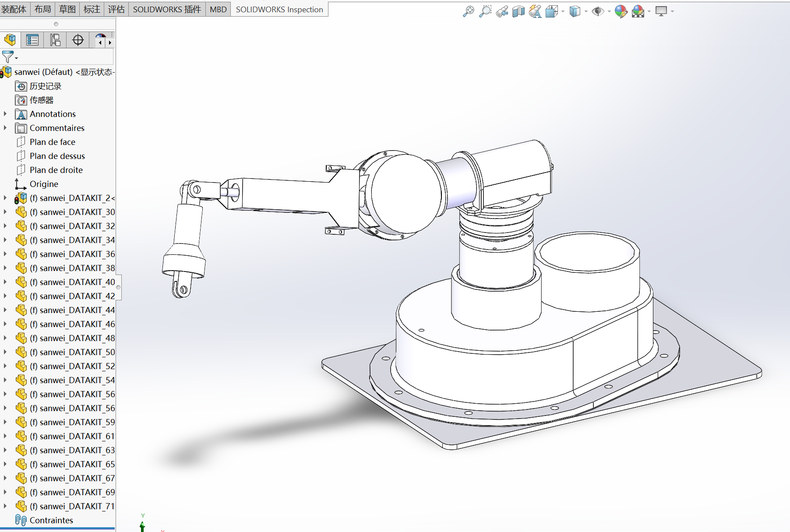Select the Zoom to Area tool

(485, 11)
